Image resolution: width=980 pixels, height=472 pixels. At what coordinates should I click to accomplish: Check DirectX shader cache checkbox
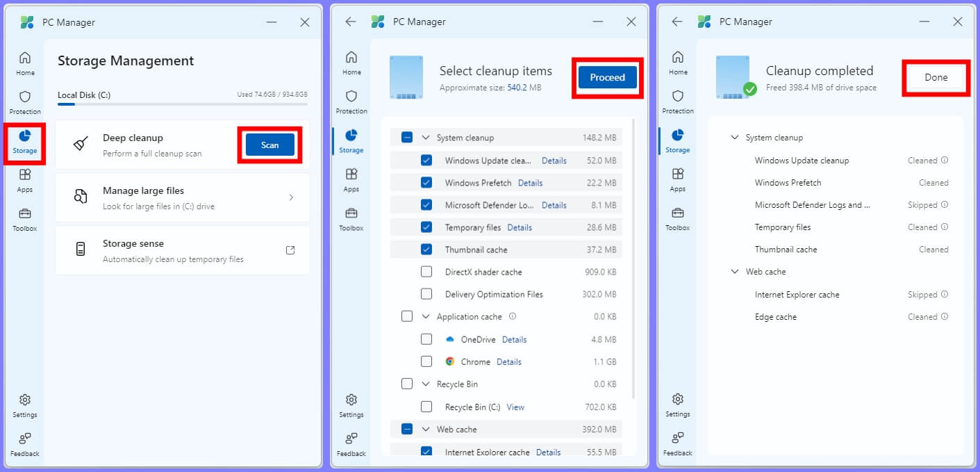[x=426, y=272]
